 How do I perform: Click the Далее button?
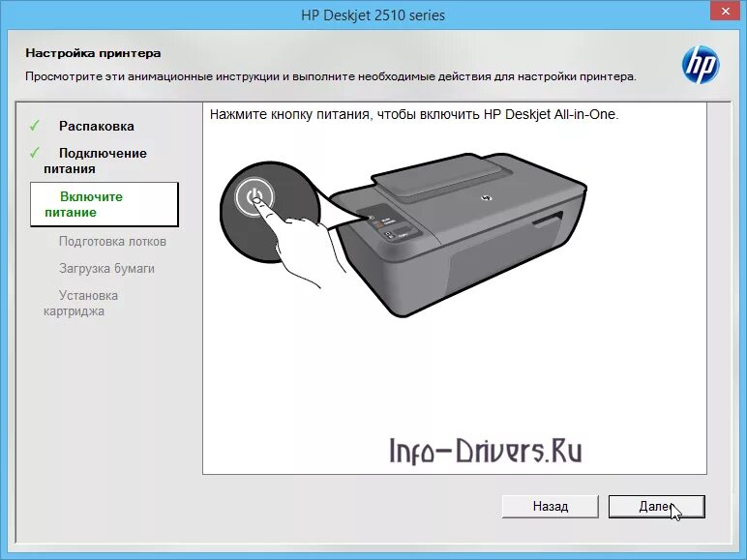point(656,506)
